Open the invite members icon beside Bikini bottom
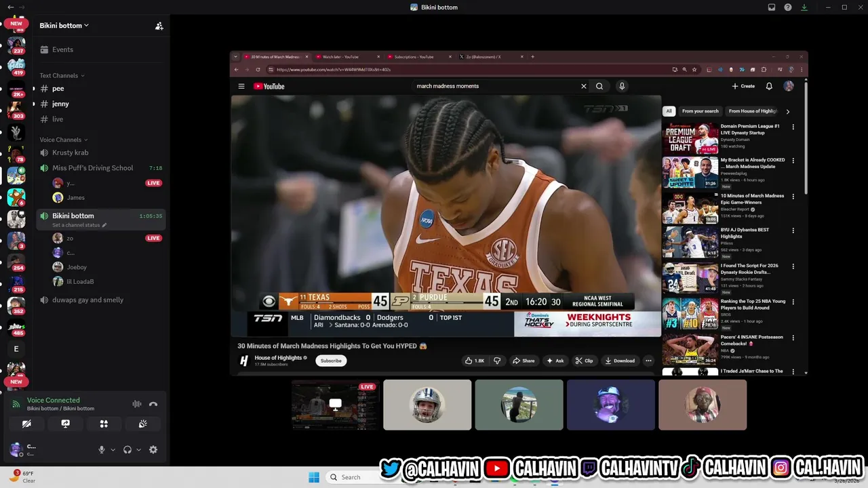 point(159,26)
